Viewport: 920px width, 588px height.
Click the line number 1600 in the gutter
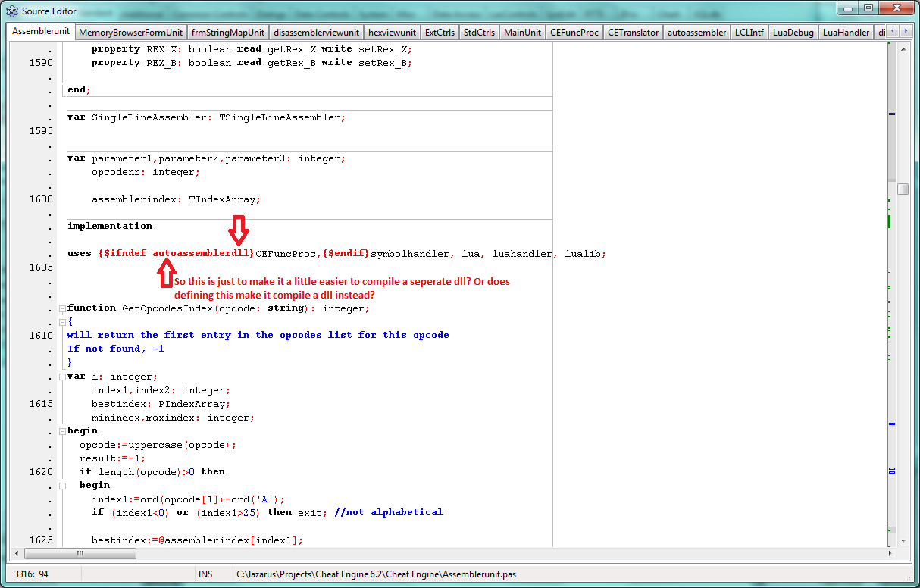coord(41,199)
